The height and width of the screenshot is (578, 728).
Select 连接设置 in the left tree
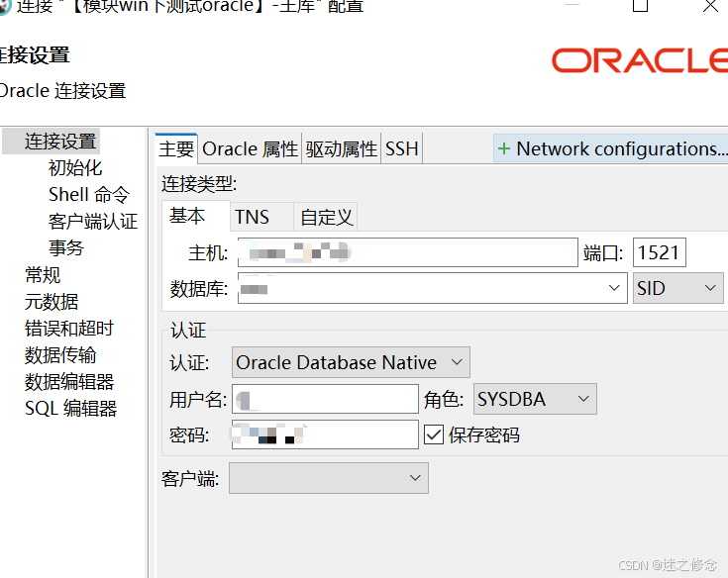click(x=60, y=141)
